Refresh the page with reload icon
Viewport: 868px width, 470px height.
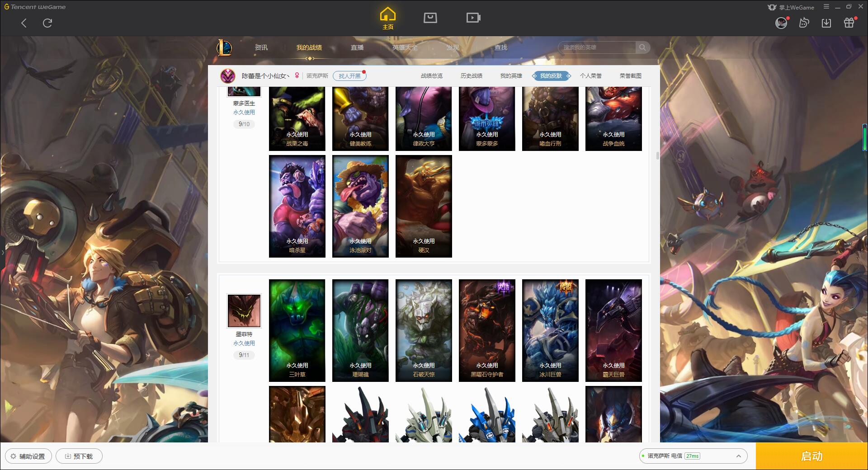click(47, 23)
